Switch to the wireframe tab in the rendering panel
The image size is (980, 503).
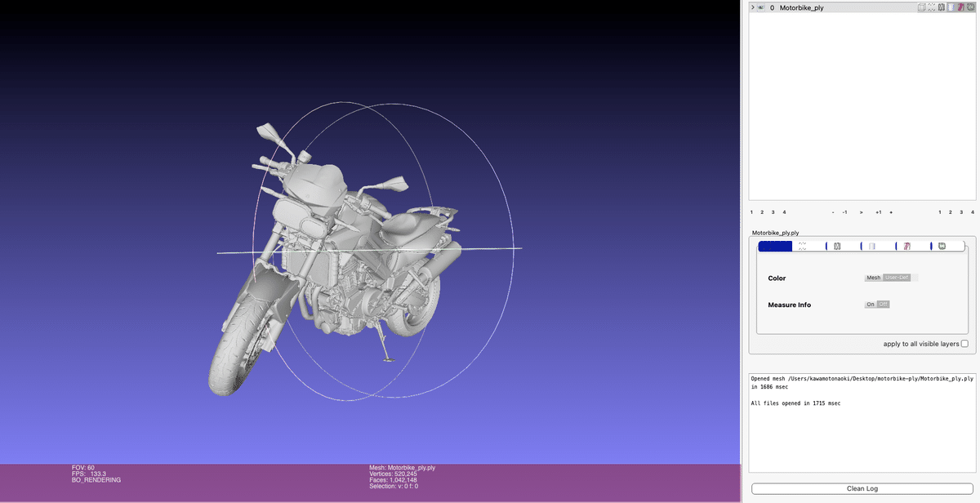pos(837,245)
